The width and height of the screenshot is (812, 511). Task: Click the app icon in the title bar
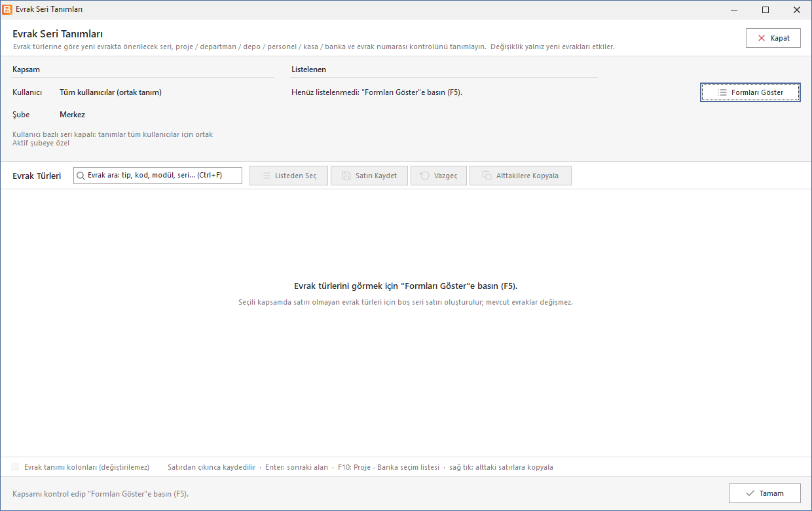7,10
